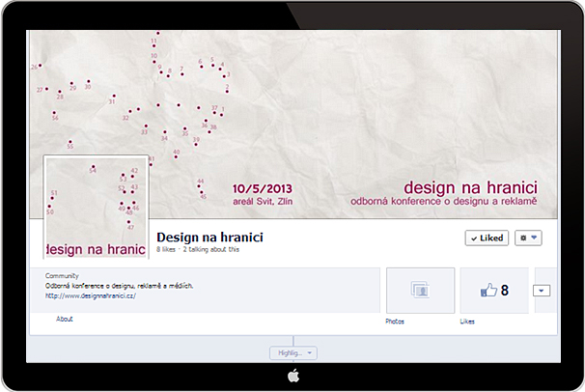Click the 2 talking about this text
This screenshot has height=392, width=585.
211,249
